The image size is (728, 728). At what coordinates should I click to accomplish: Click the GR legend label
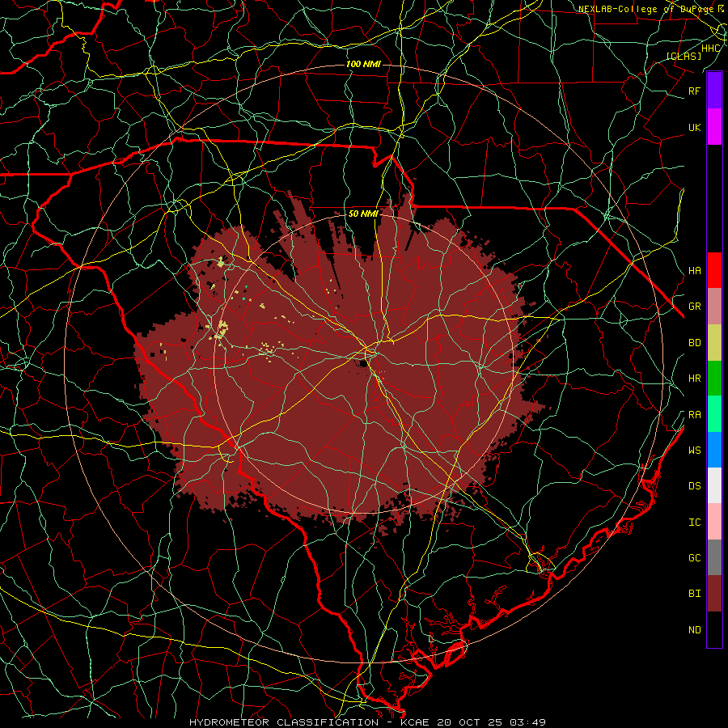tap(694, 307)
